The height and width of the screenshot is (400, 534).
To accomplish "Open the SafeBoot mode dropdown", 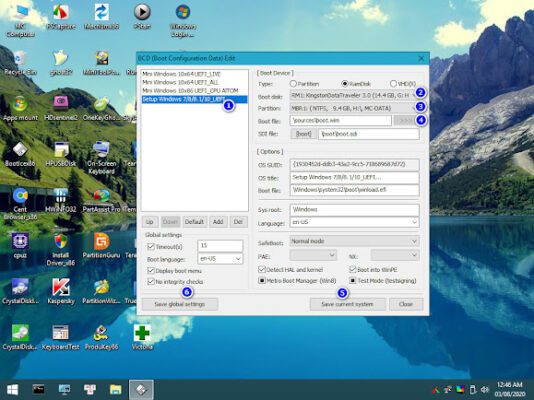I will pyautogui.click(x=354, y=241).
